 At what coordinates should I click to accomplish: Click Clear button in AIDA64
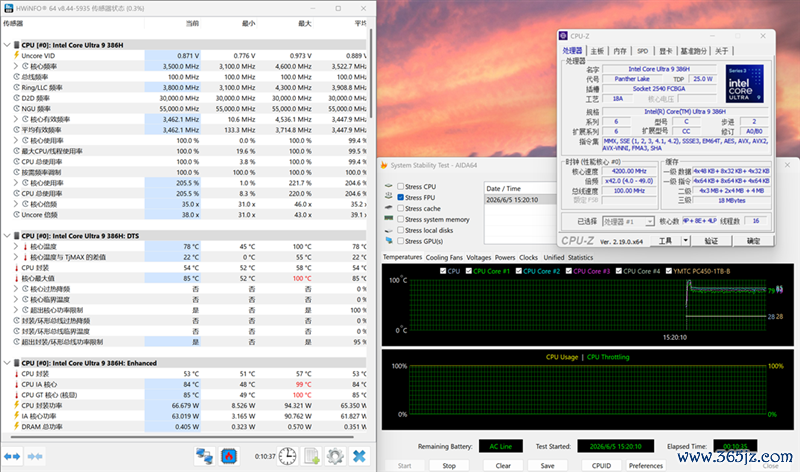[503, 465]
